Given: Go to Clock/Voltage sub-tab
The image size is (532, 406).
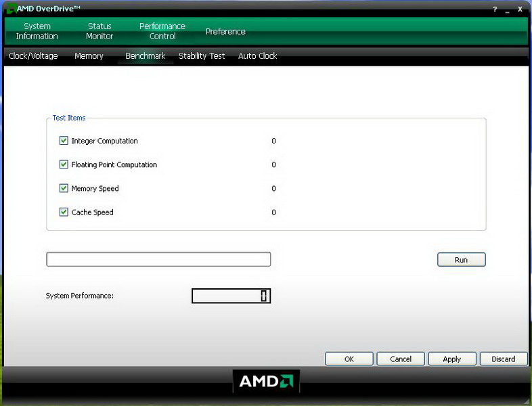Looking at the screenshot, I should (33, 56).
